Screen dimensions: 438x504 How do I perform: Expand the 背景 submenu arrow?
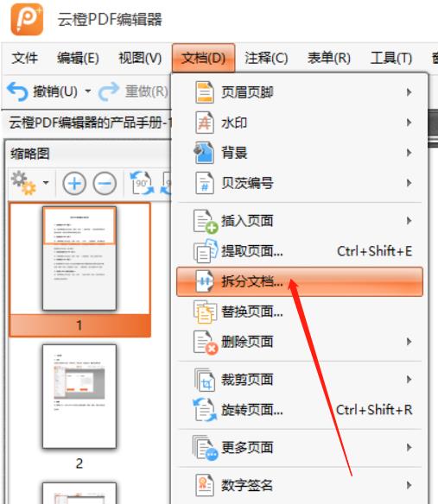[x=409, y=153]
